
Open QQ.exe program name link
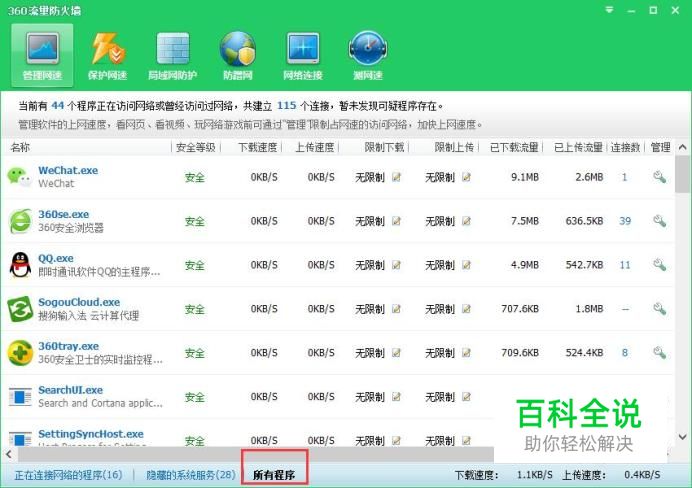56,258
